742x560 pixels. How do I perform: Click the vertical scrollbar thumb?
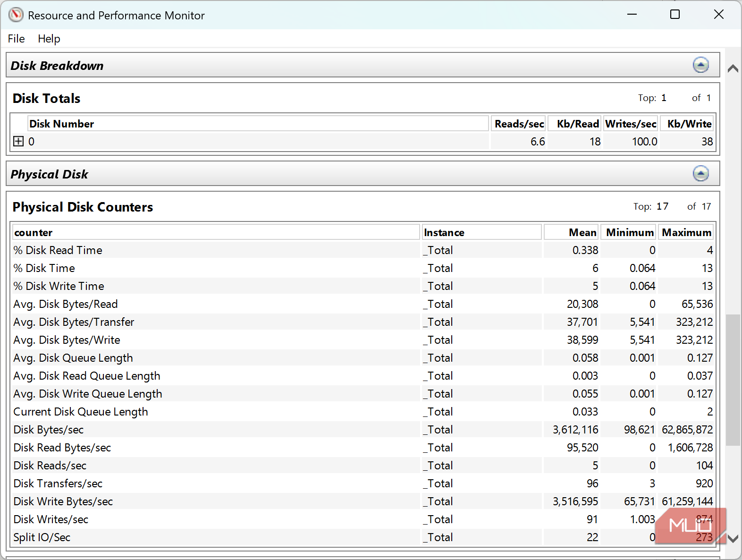point(733,380)
